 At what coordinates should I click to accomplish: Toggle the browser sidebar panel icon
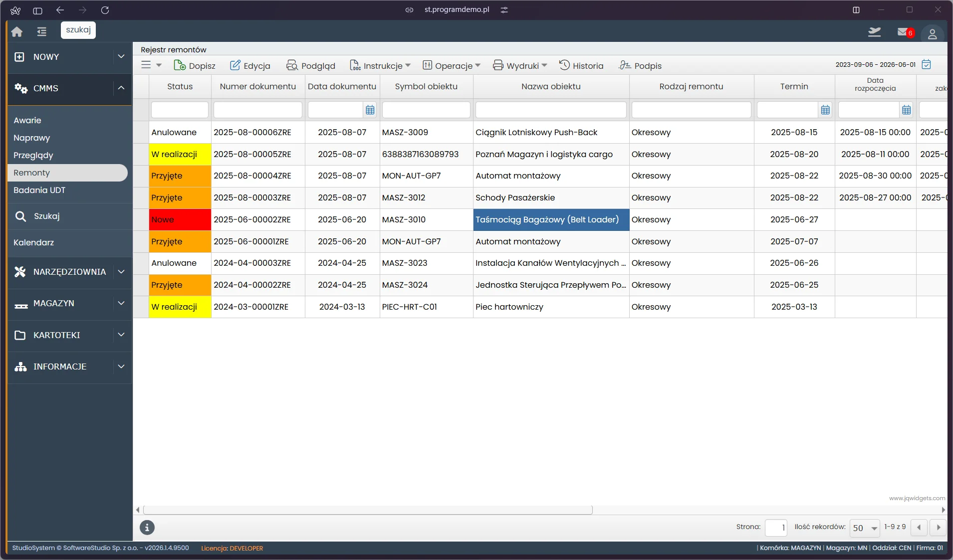click(37, 10)
